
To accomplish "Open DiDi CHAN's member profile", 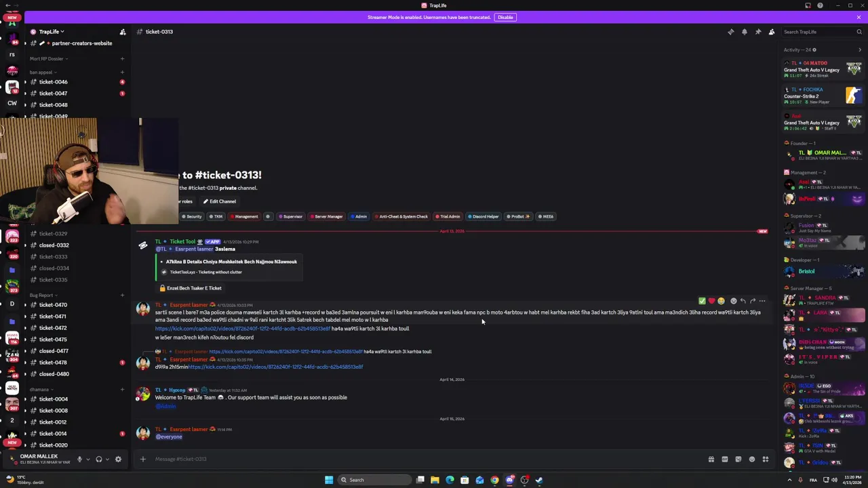I will coord(823,345).
